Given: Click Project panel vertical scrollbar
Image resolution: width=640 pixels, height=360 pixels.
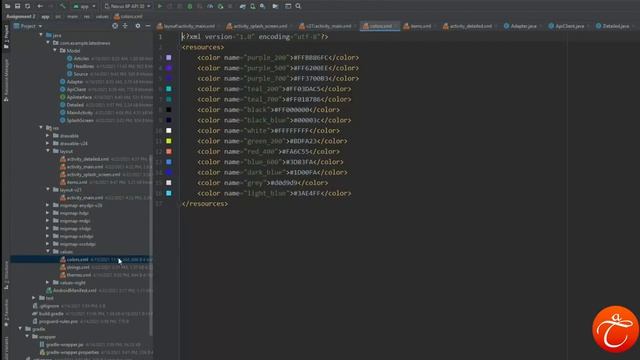Looking at the screenshot, I should tap(151, 245).
